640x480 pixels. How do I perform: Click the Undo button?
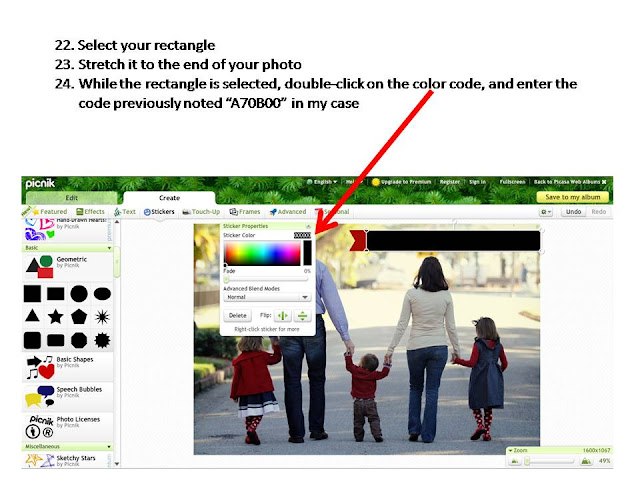click(573, 212)
